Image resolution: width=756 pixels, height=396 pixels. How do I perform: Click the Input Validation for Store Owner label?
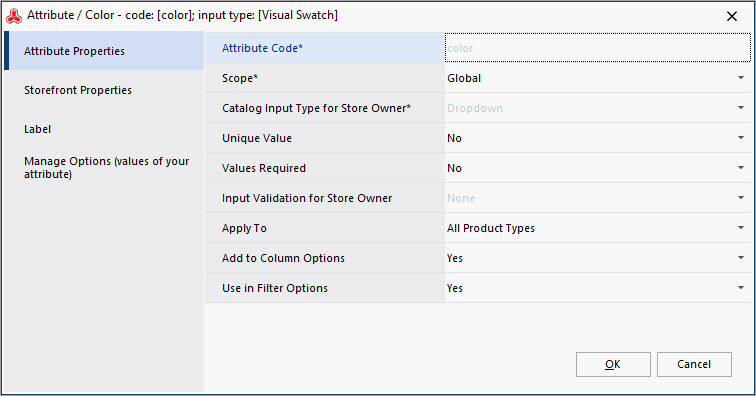point(307,198)
